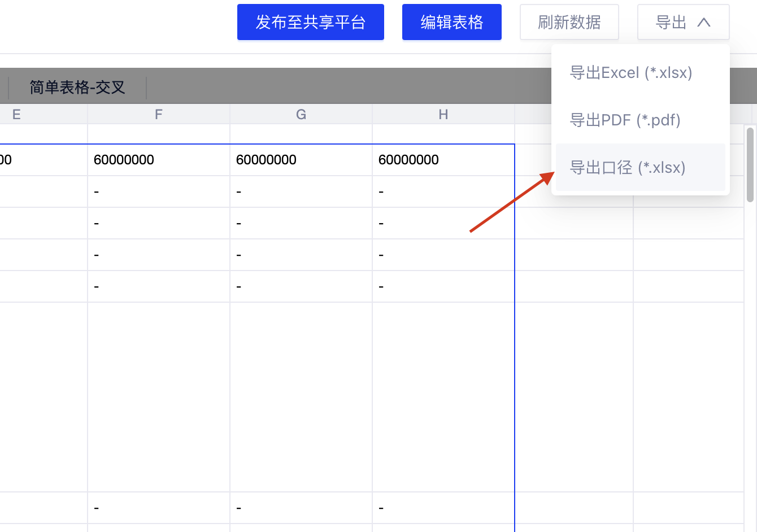
Task: Pick 导出口径 (*.xlsx) menu entry
Action: point(627,168)
